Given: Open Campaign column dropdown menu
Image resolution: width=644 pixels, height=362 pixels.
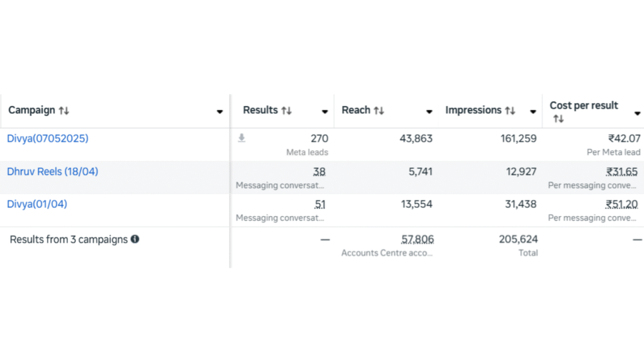Looking at the screenshot, I should pyautogui.click(x=219, y=112).
